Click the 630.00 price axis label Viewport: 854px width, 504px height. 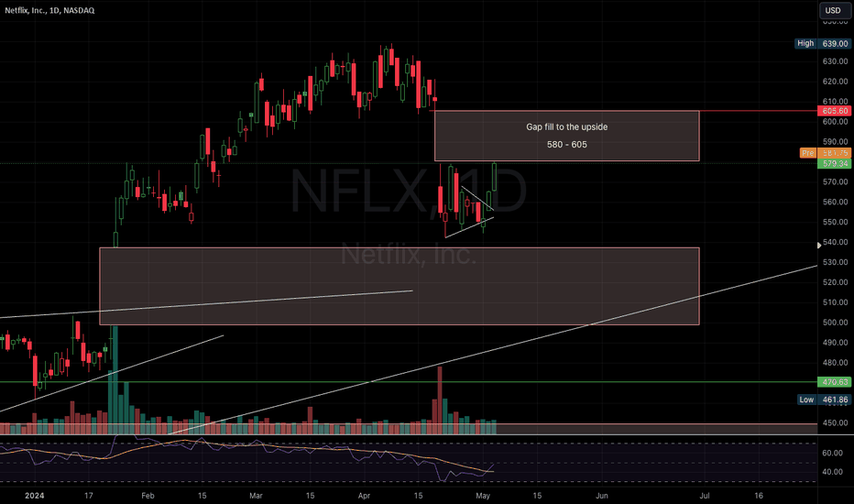[836, 61]
